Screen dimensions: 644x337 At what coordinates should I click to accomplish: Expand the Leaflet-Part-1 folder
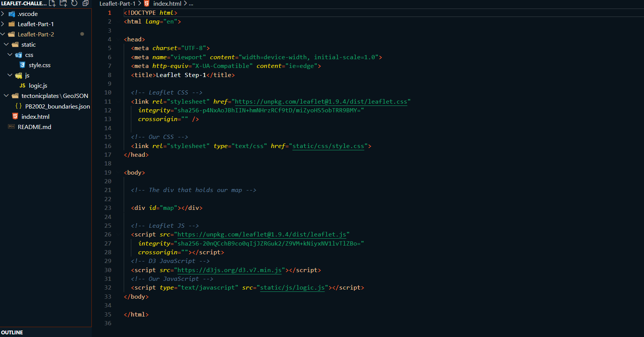click(3, 24)
